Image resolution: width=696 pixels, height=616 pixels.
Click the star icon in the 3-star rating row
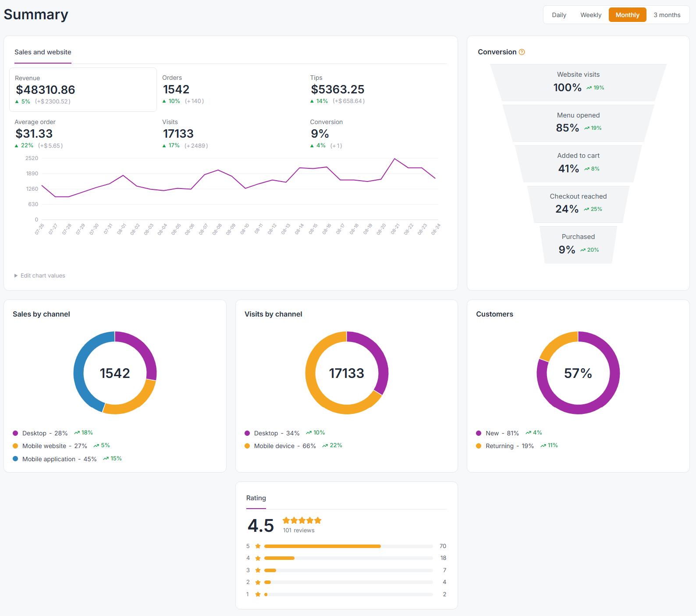tap(258, 570)
